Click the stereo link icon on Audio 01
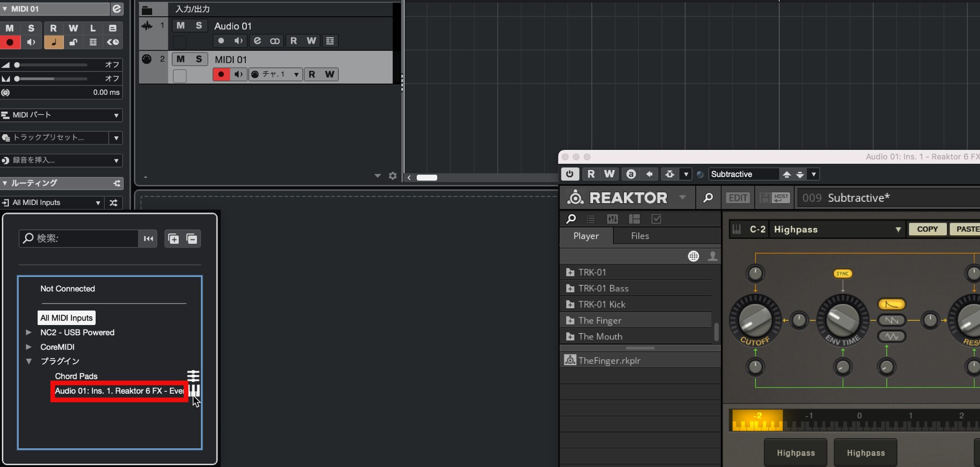The width and height of the screenshot is (980, 467). click(275, 41)
